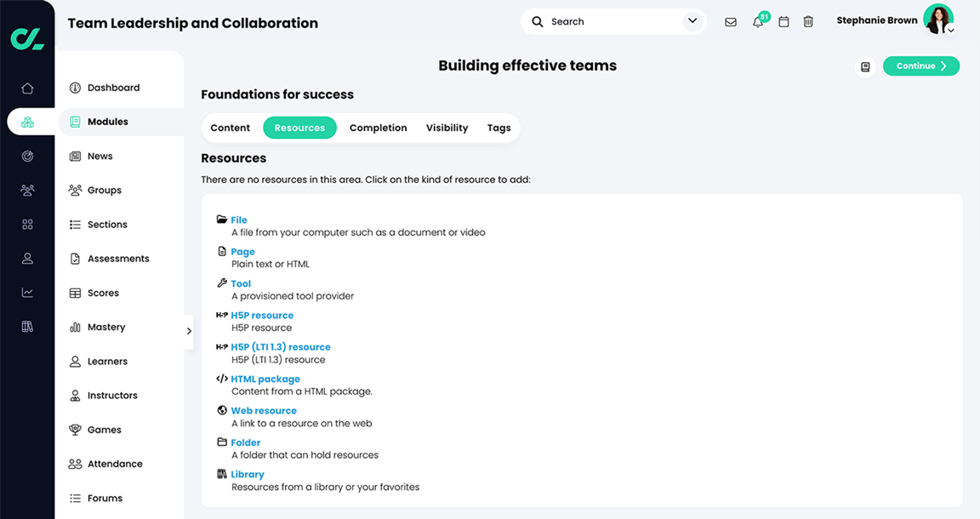The width and height of the screenshot is (980, 519).
Task: Switch to the Completion tab
Action: 378,128
